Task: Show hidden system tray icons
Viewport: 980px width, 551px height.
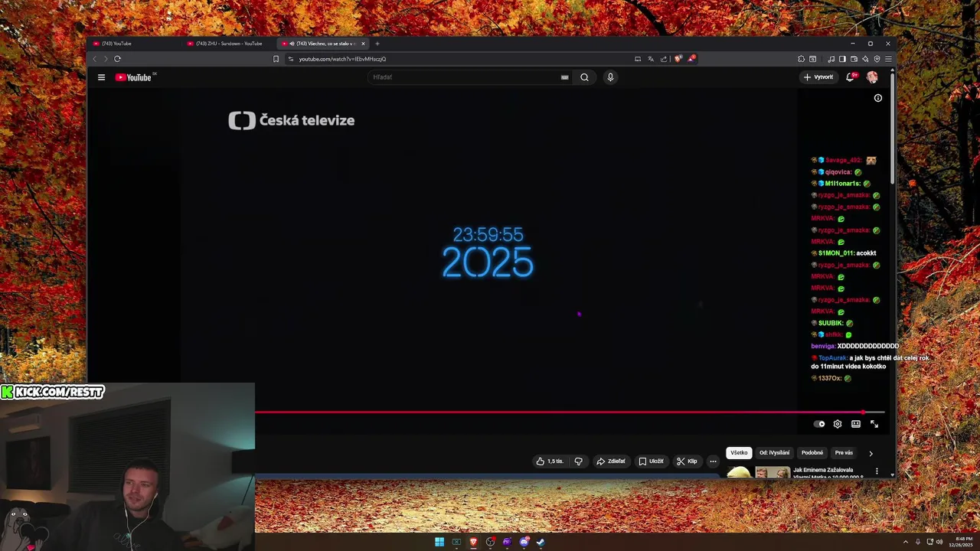Action: click(x=906, y=542)
